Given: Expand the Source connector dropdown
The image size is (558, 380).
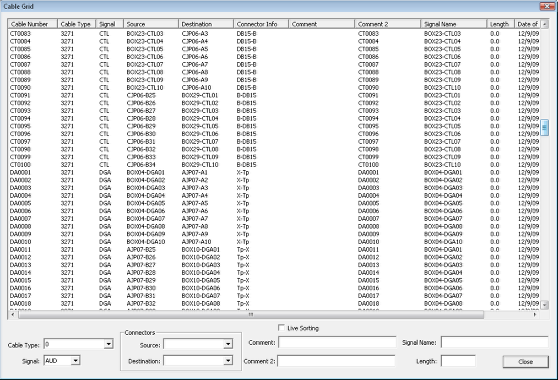Looking at the screenshot, I should [x=228, y=344].
